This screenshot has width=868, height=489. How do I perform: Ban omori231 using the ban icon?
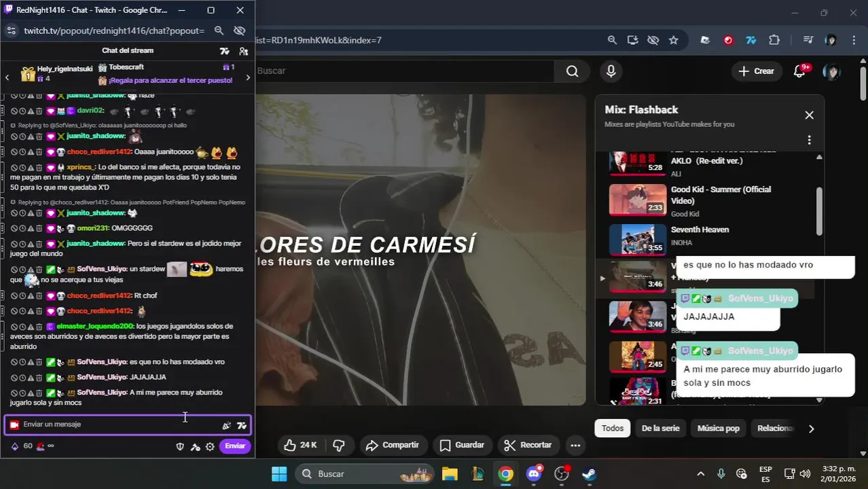[14, 228]
